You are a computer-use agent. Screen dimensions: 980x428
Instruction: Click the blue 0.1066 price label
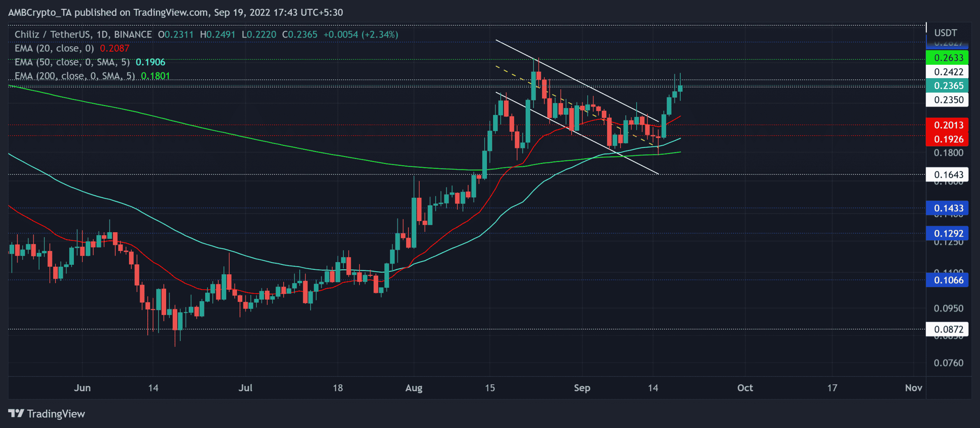pos(947,280)
